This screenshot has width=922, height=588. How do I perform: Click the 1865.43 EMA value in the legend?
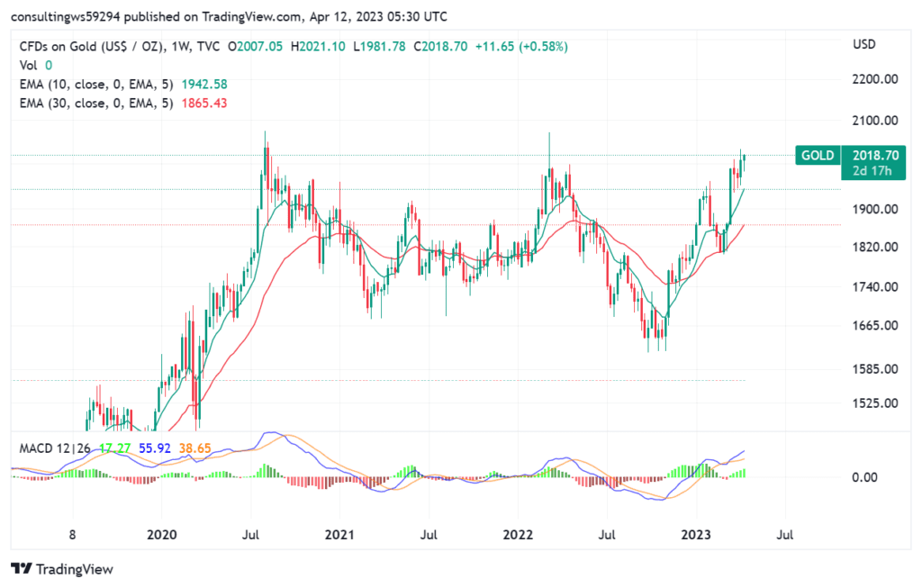click(x=203, y=104)
